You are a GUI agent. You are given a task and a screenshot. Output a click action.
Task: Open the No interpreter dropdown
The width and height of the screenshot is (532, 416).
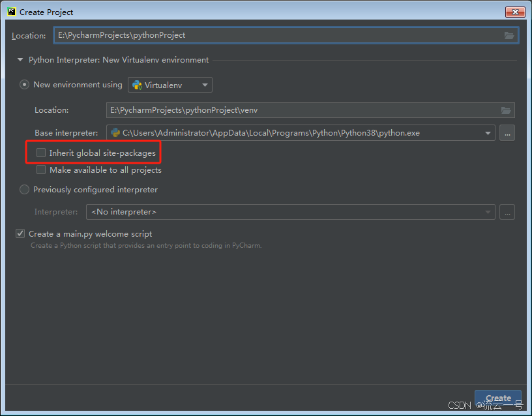290,212
